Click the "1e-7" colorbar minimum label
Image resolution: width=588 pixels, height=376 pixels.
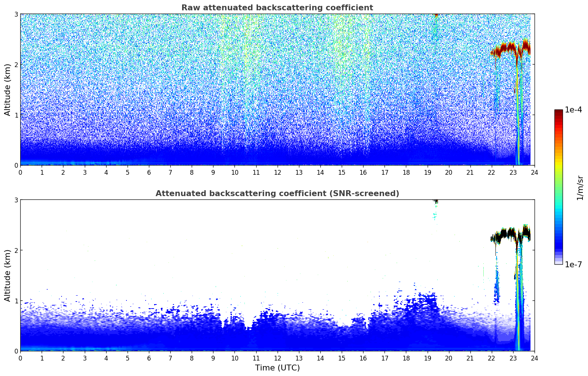coord(573,265)
